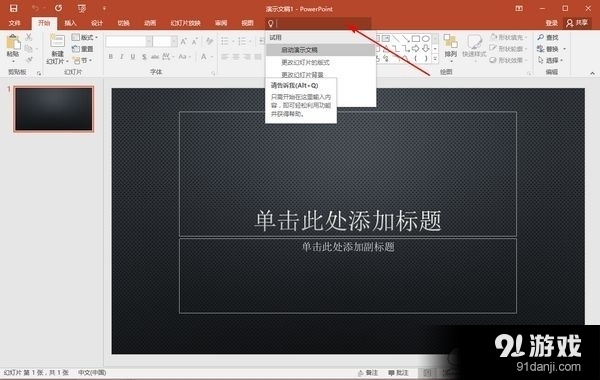
Task: Open 形状填充 (Shape Fill) dropdown
Action: coord(508,37)
